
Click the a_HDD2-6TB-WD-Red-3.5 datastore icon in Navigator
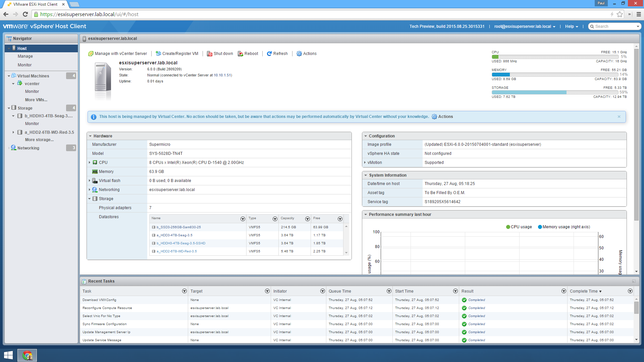20,132
